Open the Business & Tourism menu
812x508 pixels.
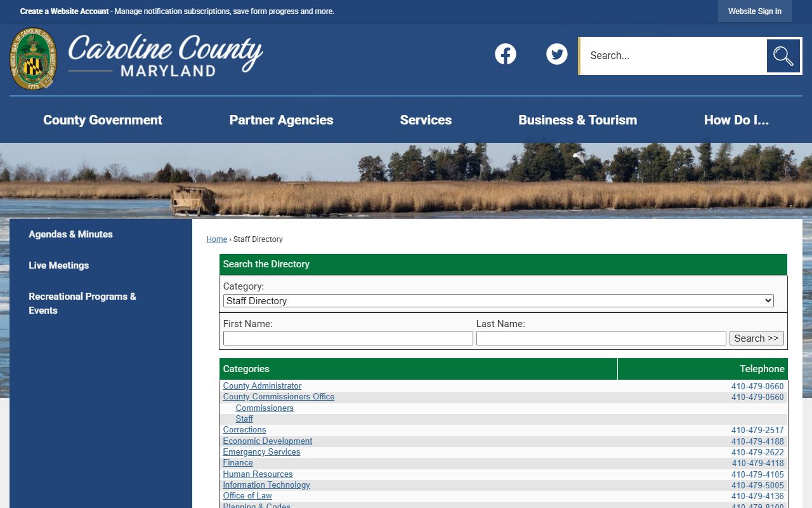(578, 120)
